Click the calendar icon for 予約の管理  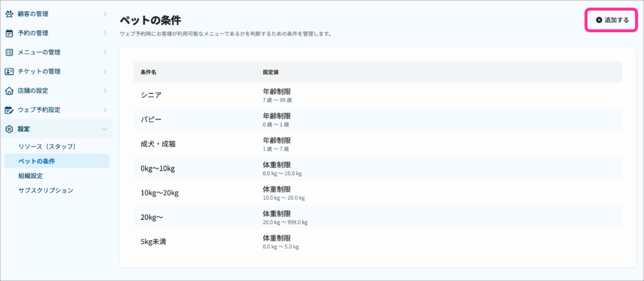(9, 33)
